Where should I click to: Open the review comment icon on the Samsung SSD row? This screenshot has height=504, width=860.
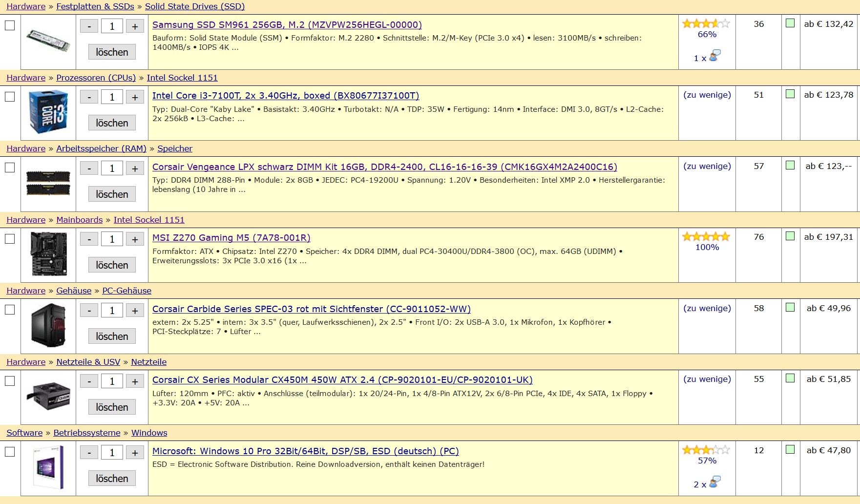click(x=715, y=56)
